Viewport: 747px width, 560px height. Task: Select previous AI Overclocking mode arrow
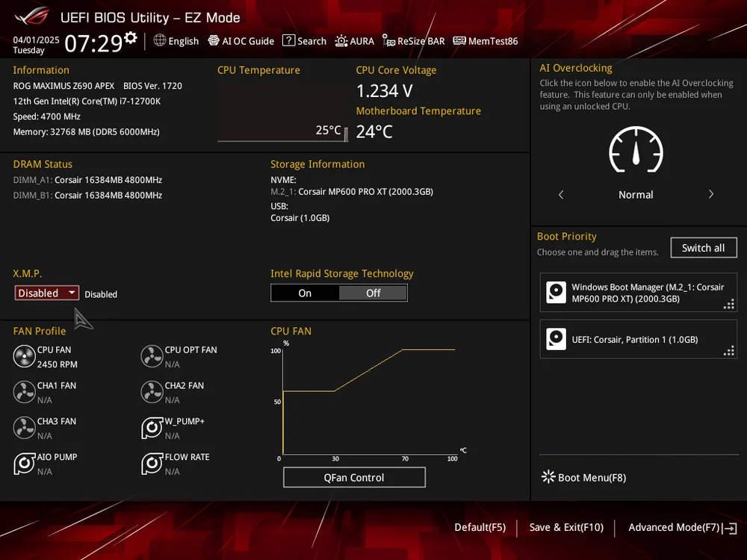click(561, 194)
